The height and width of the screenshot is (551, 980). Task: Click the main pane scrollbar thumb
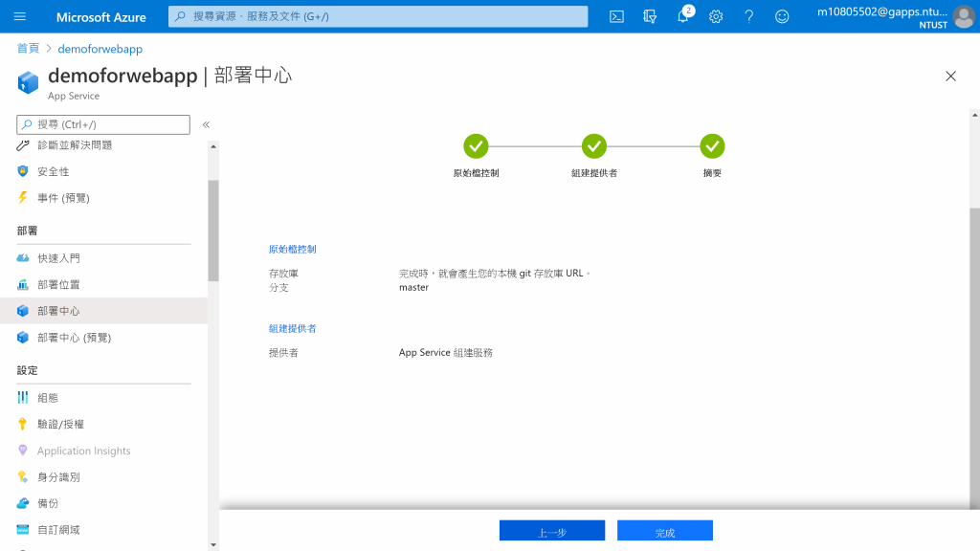click(974, 358)
